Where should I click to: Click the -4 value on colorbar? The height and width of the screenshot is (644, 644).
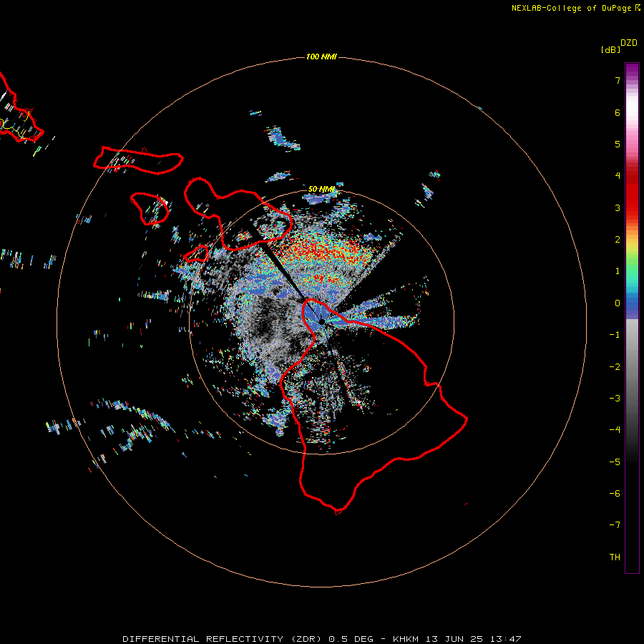coord(615,429)
